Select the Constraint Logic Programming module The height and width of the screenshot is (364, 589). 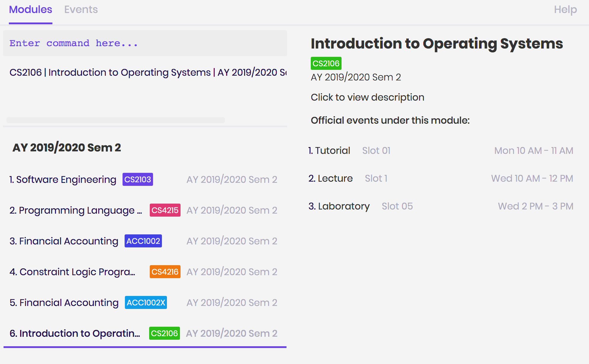pos(72,272)
